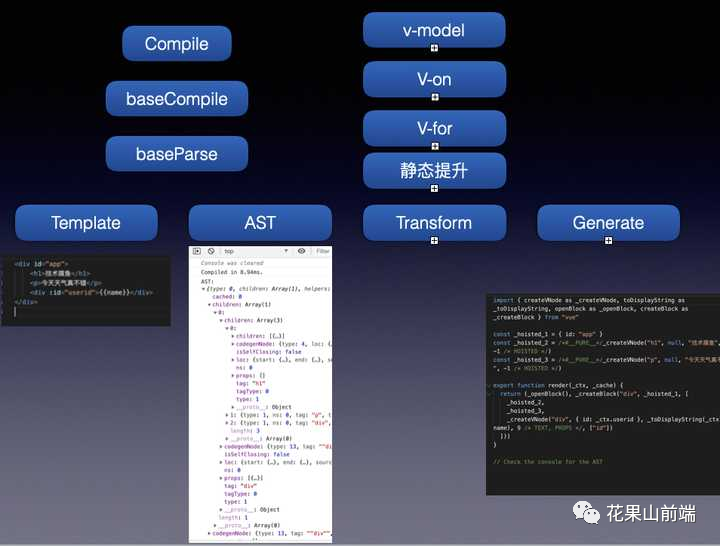Expand the plus under Generate node
The image size is (720, 546).
coord(608,241)
